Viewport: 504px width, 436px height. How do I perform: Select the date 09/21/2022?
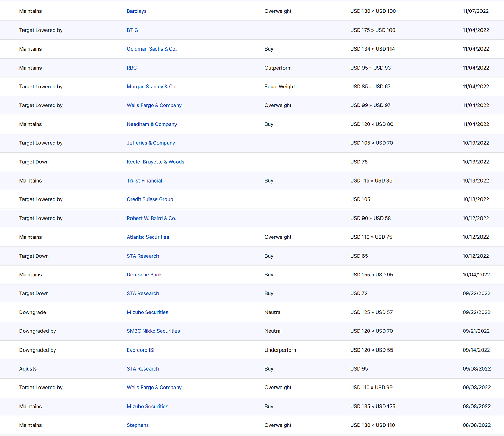[476, 331]
